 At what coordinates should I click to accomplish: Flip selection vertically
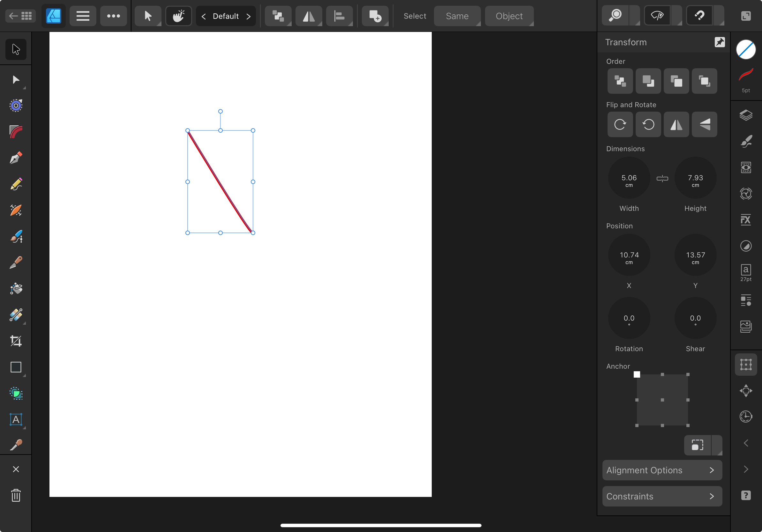click(704, 125)
